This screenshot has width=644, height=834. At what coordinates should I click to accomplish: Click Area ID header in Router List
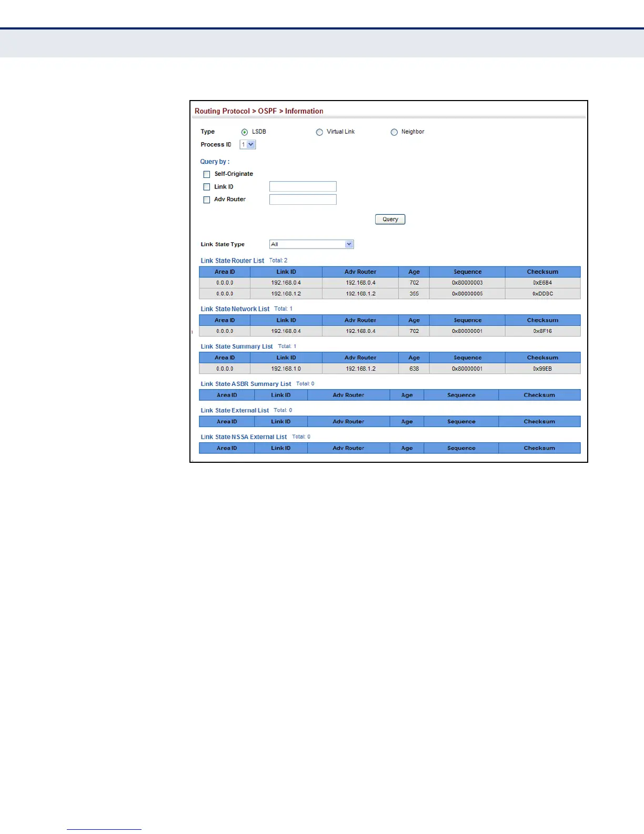click(x=225, y=272)
